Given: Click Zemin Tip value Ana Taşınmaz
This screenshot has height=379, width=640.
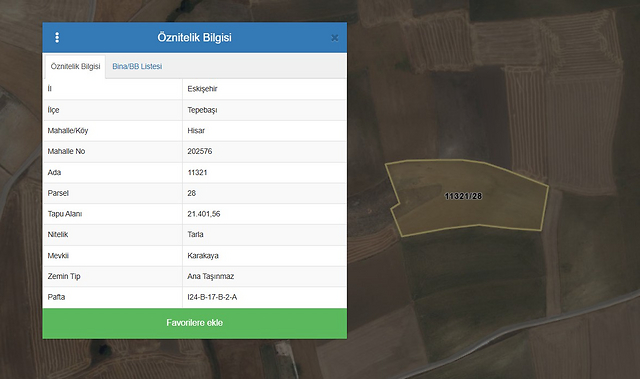Looking at the screenshot, I should coord(211,276).
